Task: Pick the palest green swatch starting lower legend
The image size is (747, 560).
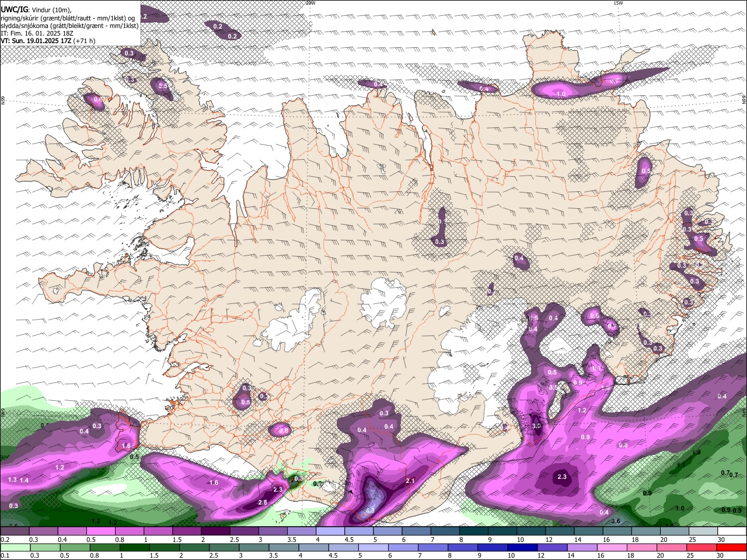Action: pyautogui.click(x=15, y=548)
